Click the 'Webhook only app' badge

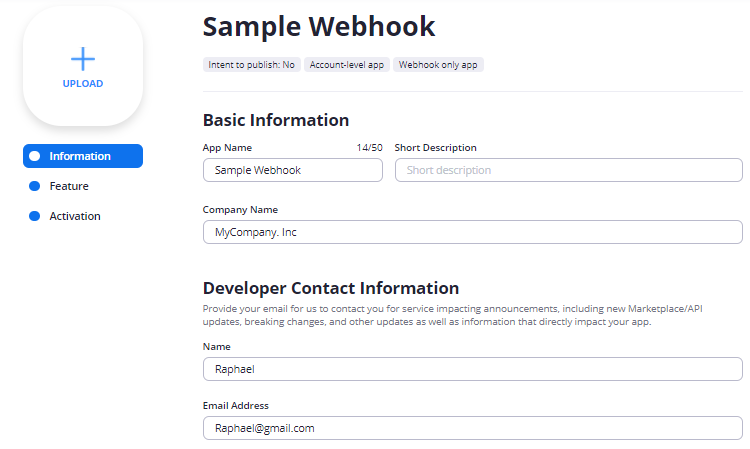coord(438,64)
